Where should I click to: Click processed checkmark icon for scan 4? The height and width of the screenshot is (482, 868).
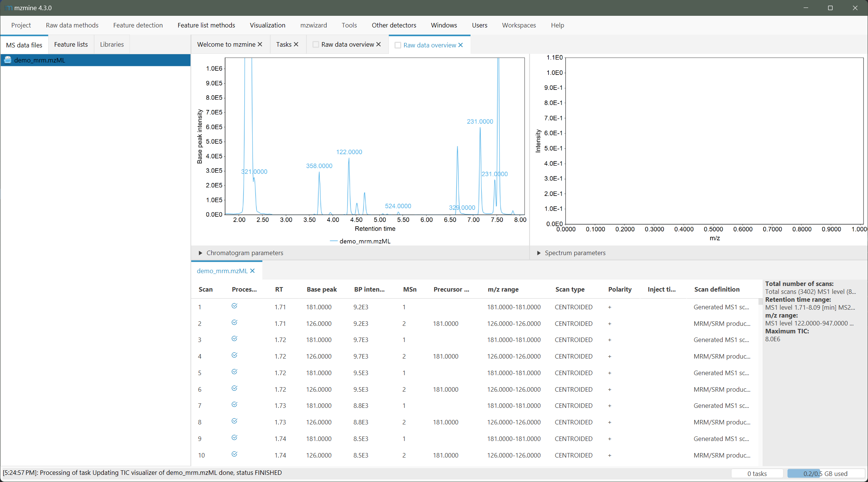click(x=234, y=355)
